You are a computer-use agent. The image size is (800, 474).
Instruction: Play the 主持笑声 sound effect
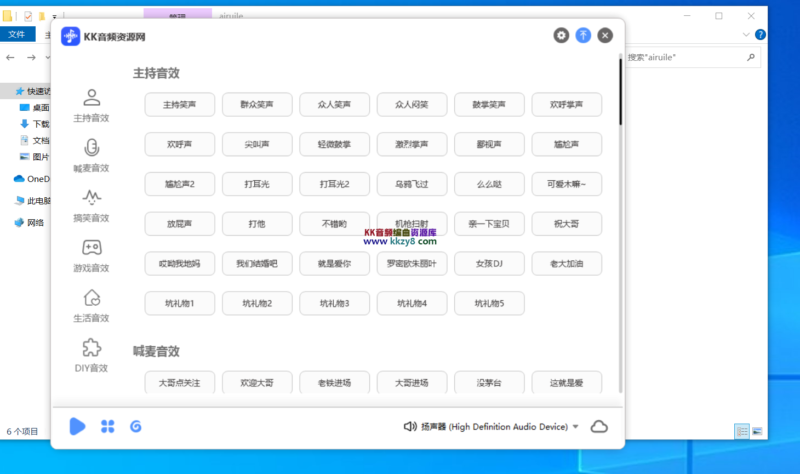[180, 105]
